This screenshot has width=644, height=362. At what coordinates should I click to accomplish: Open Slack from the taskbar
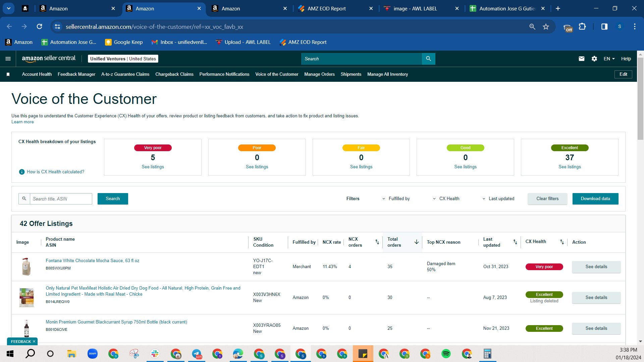(x=155, y=354)
